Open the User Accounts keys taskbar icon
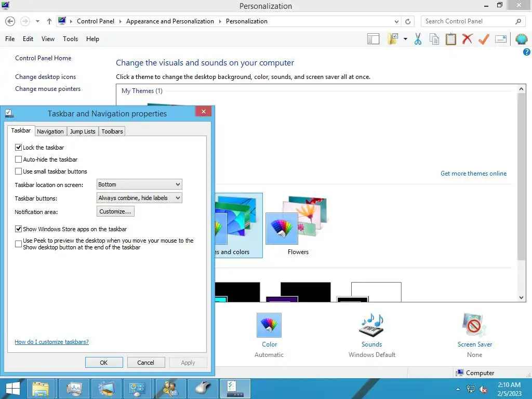This screenshot has height=399, width=532. (170, 389)
